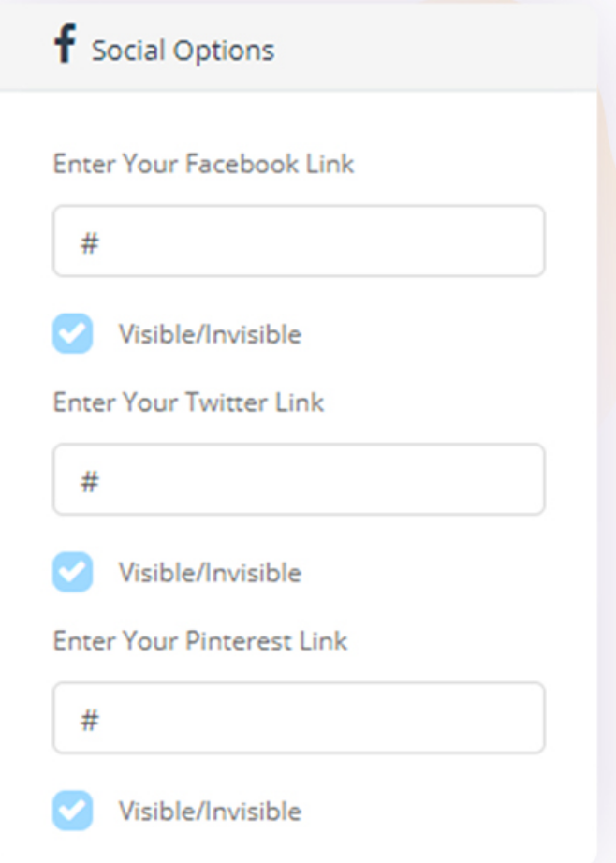Click Visible/Invisible label under Facebook field
616x863 pixels.
(210, 334)
